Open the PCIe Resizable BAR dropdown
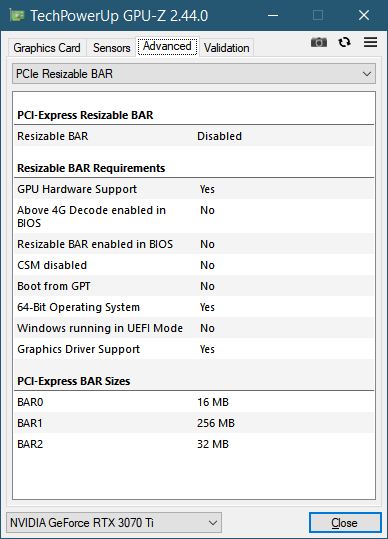388x539 pixels. 194,74
